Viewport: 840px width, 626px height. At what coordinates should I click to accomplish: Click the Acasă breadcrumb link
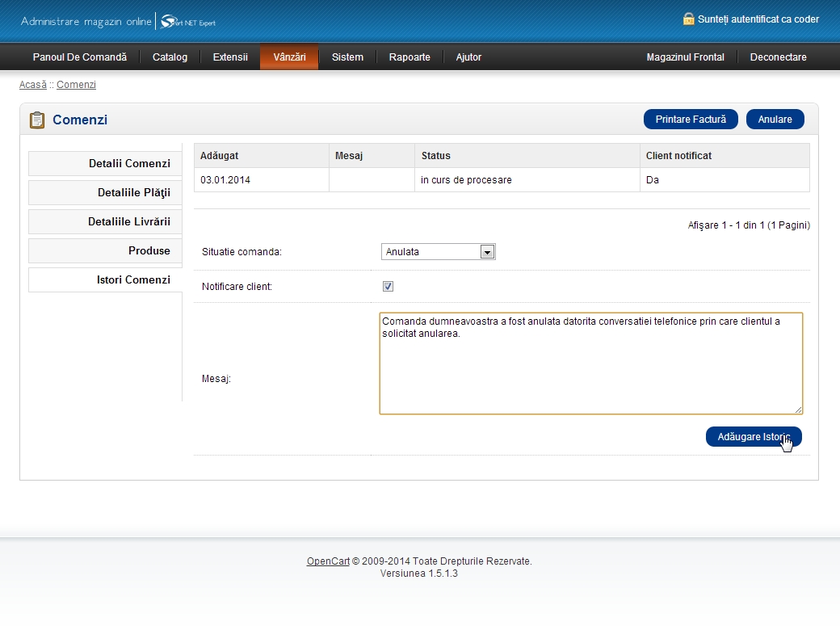(33, 85)
